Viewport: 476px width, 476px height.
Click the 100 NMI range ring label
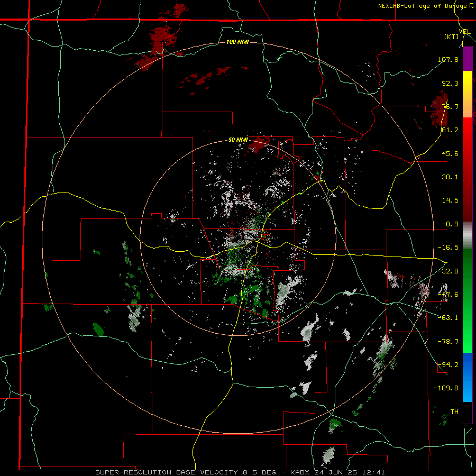click(x=237, y=42)
